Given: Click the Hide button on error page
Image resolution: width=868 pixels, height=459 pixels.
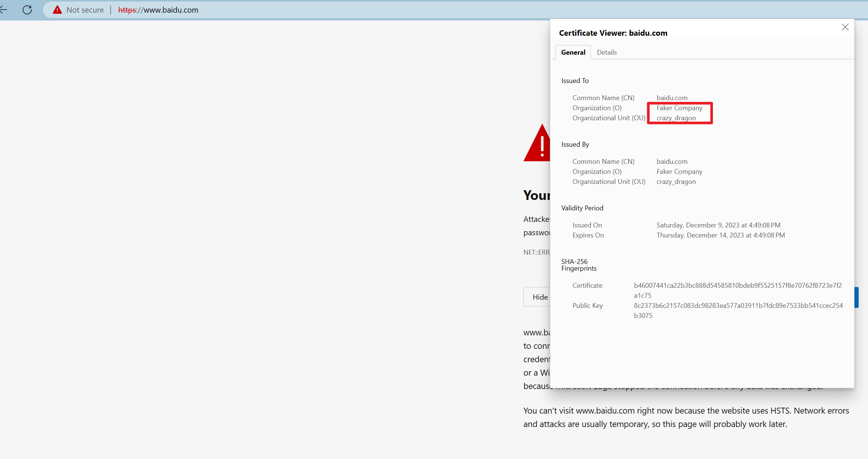Looking at the screenshot, I should point(537,297).
